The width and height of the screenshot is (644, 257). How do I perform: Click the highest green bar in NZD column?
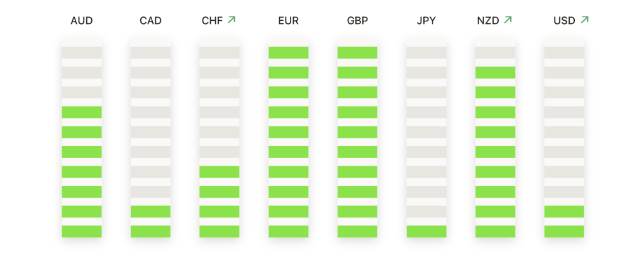point(496,72)
